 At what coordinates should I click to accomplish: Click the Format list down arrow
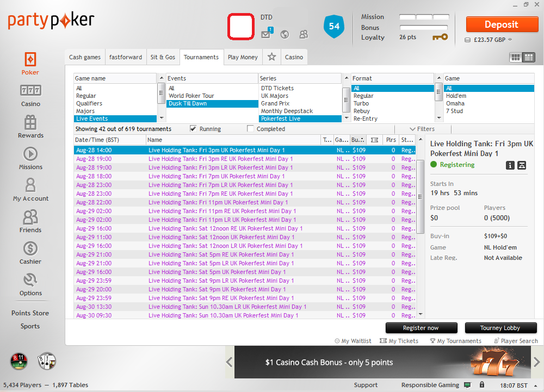(x=439, y=118)
